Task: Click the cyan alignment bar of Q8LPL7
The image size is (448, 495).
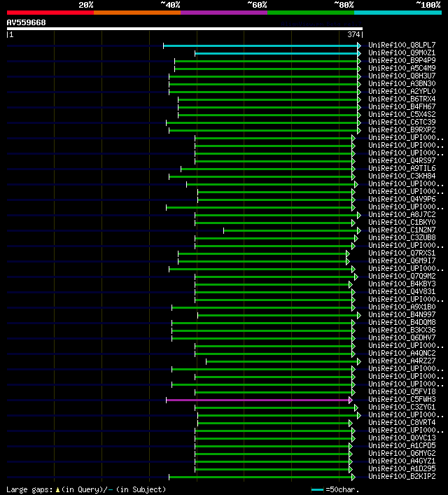Action: pyautogui.click(x=260, y=46)
